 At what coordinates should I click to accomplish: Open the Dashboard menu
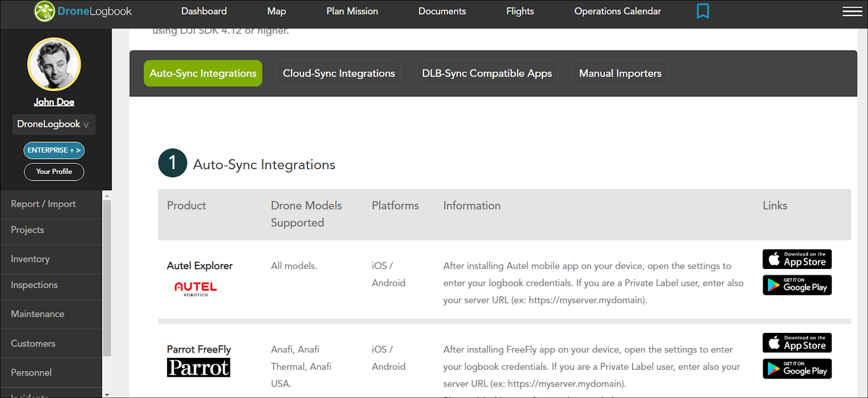[x=204, y=11]
